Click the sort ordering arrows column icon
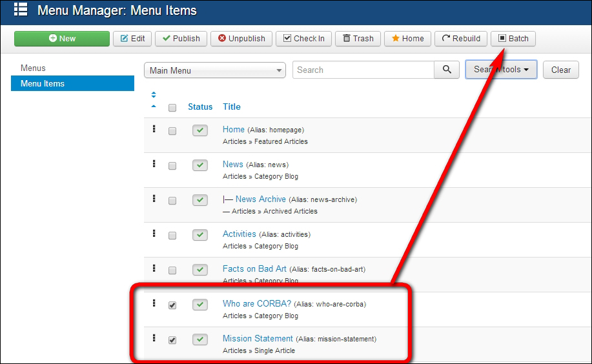This screenshot has height=364, width=592. point(154,100)
